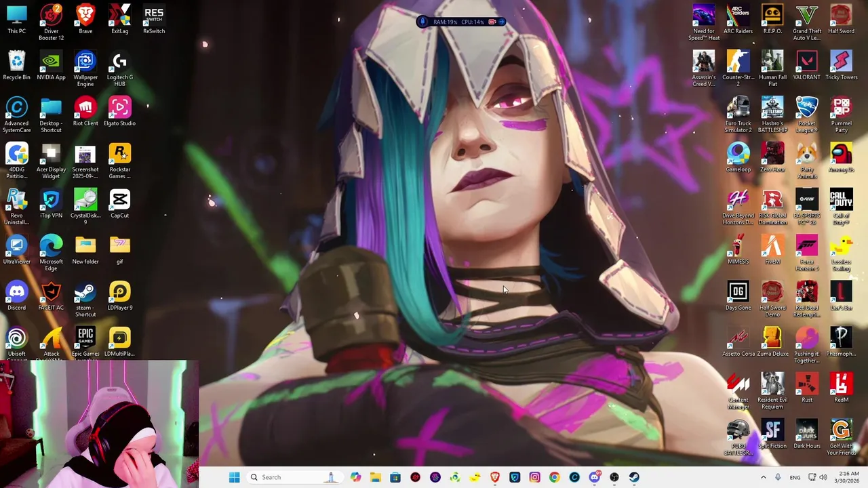Open the Rockstar Games launcher desktop icon

pos(120,161)
